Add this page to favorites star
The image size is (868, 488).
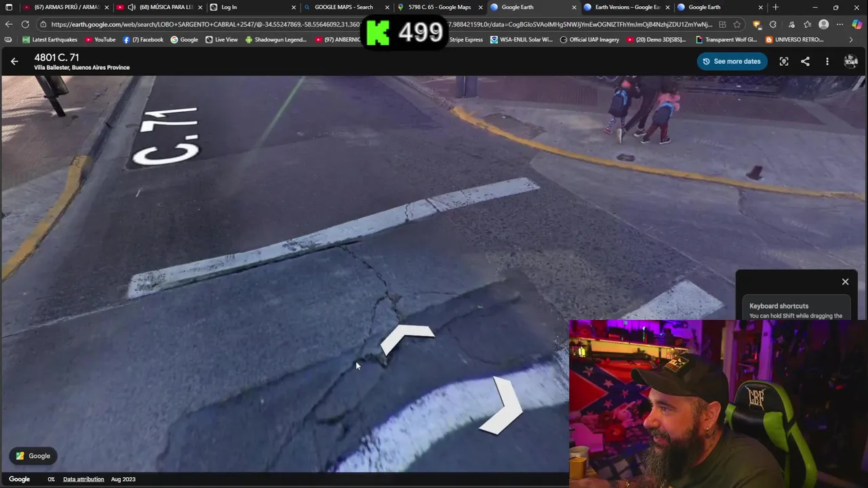tap(737, 24)
